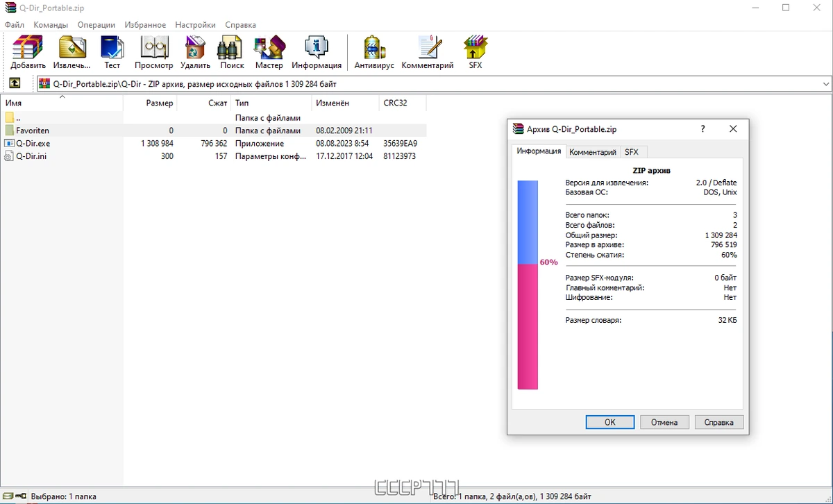Select the Q-Dir.ini file name
This screenshot has height=504, width=833.
[31, 156]
